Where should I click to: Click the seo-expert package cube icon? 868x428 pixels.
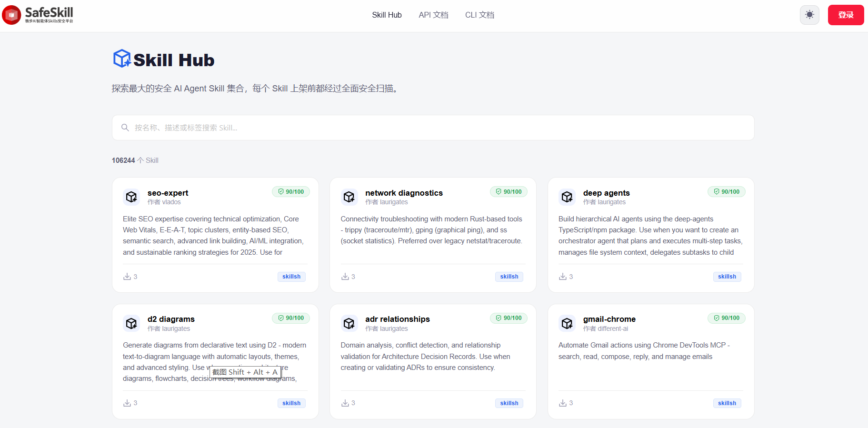tap(131, 197)
